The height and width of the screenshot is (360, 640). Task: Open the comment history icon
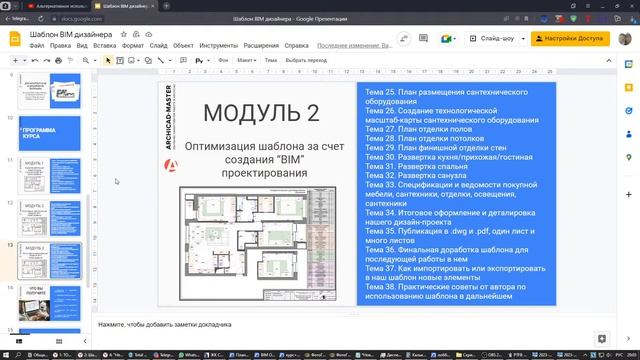point(423,38)
